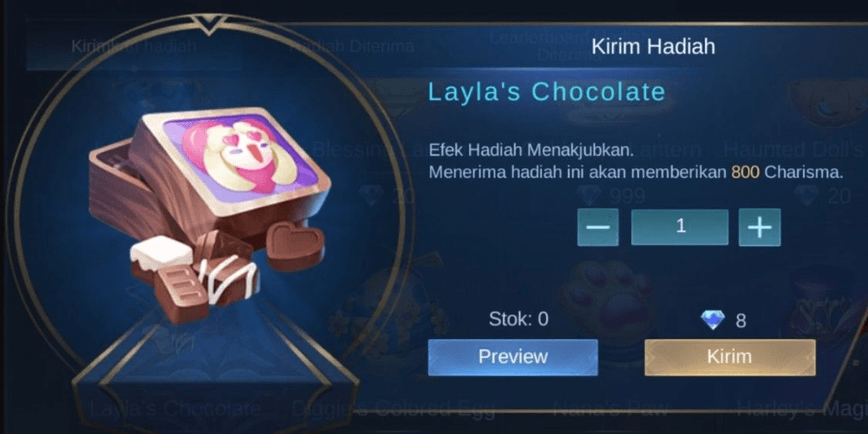
Task: Tap Layla's face sticker on the chocolate lid
Action: [x=242, y=155]
